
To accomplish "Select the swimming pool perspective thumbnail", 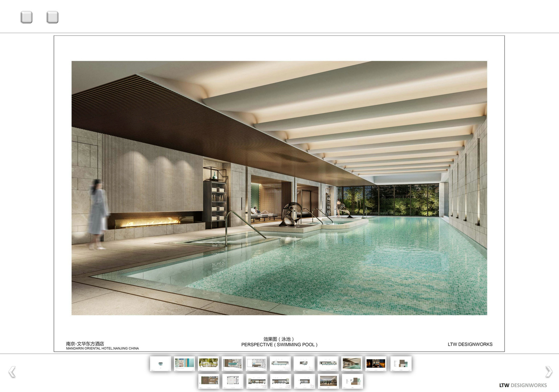I will click(x=352, y=363).
